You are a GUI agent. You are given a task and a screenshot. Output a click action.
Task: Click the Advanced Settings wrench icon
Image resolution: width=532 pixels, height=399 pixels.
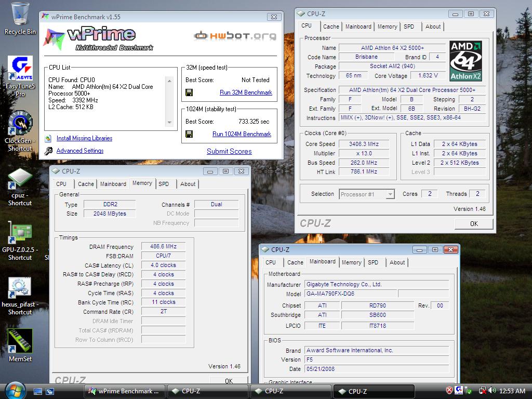[x=48, y=151]
